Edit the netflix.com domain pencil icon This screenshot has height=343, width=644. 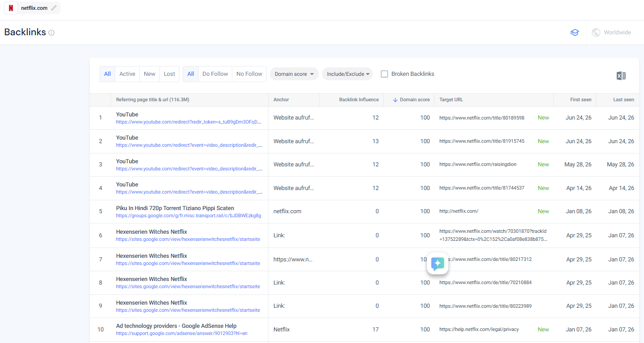point(54,8)
